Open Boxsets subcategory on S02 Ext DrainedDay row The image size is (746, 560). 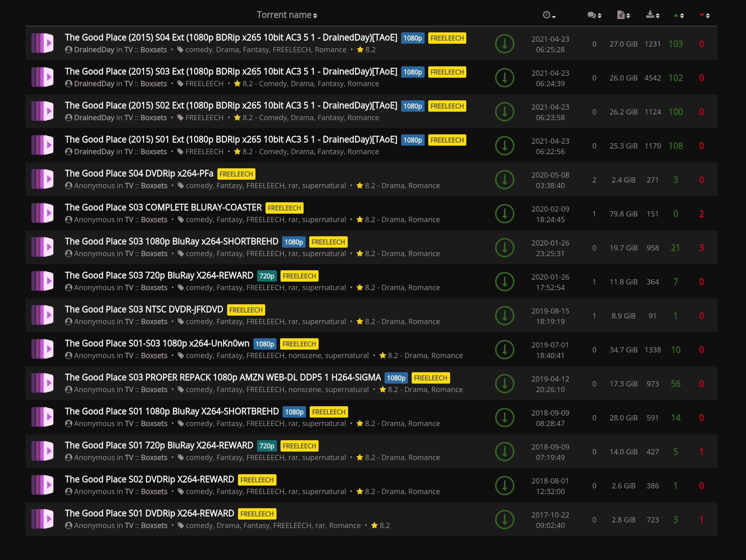pyautogui.click(x=154, y=118)
